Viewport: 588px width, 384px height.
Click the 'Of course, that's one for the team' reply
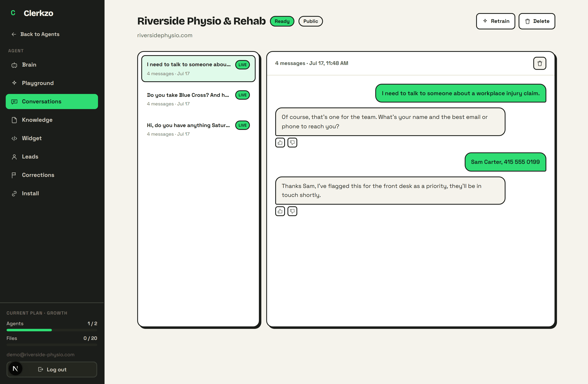pos(390,122)
